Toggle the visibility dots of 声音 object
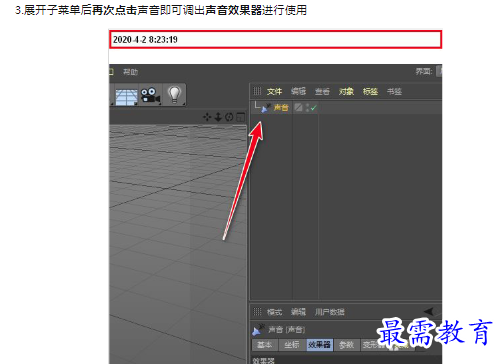Image resolution: width=501 pixels, height=364 pixels. click(307, 108)
